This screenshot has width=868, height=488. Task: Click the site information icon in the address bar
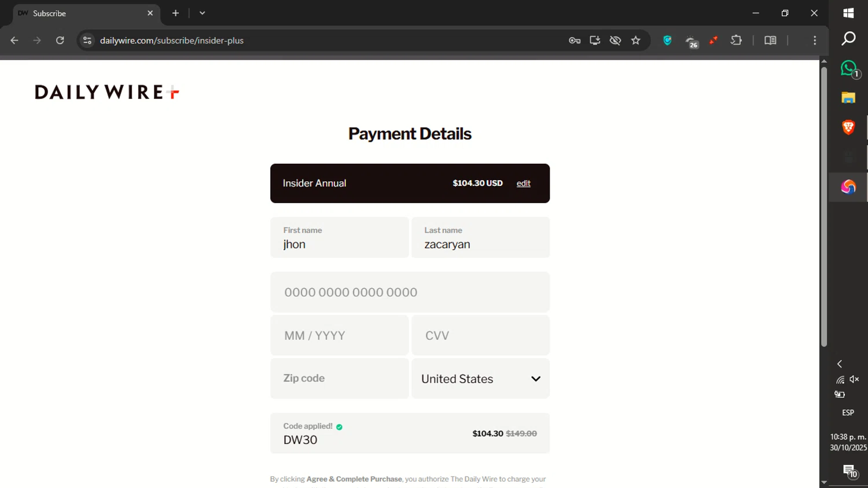[87, 41]
